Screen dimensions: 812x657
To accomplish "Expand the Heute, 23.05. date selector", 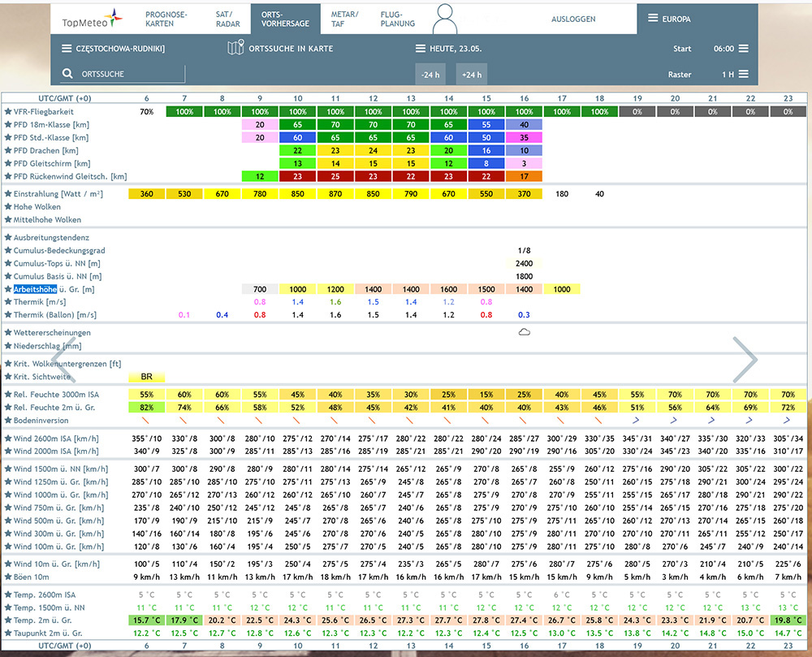I will point(448,48).
